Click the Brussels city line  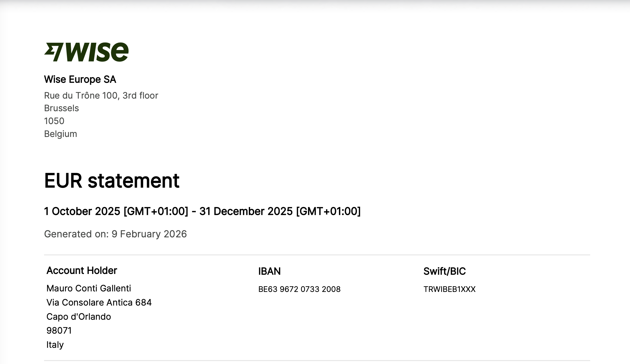coord(62,108)
